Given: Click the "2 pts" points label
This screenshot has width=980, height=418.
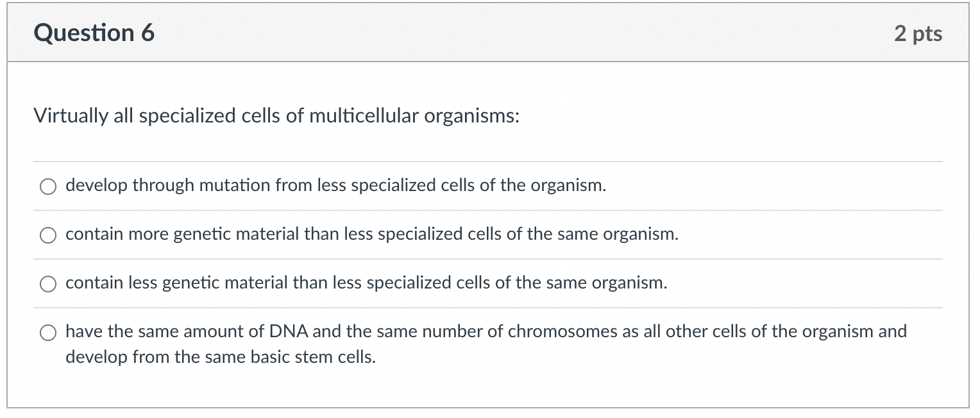Looking at the screenshot, I should pos(918,33).
